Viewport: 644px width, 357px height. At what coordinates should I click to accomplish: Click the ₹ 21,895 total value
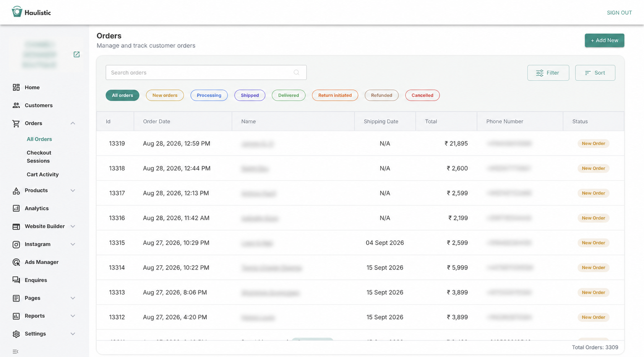click(x=456, y=143)
